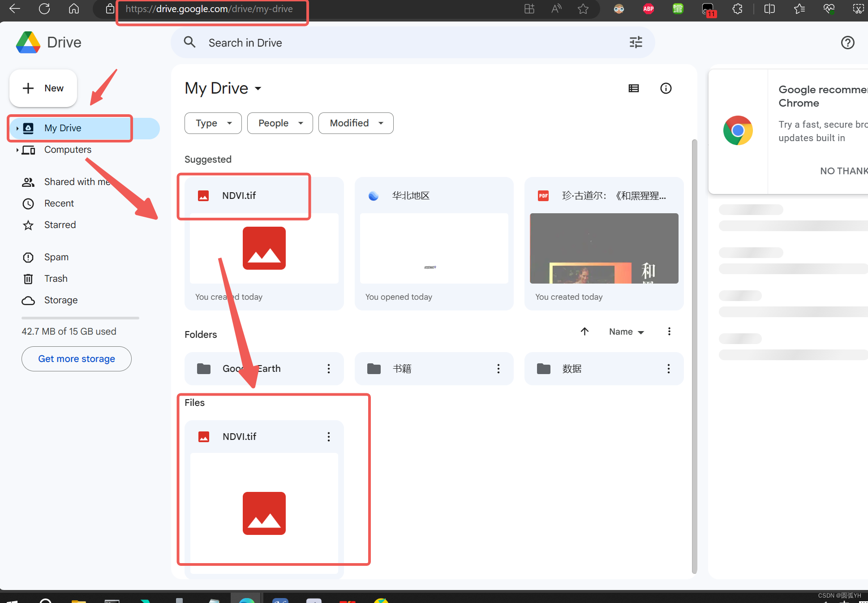
Task: Open the file details info panel
Action: pyautogui.click(x=666, y=88)
